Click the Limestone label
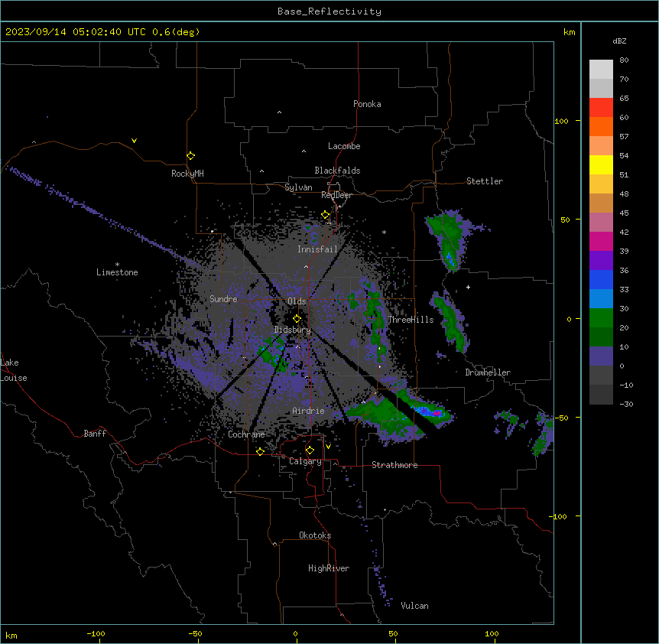This screenshot has width=659, height=644. (117, 272)
